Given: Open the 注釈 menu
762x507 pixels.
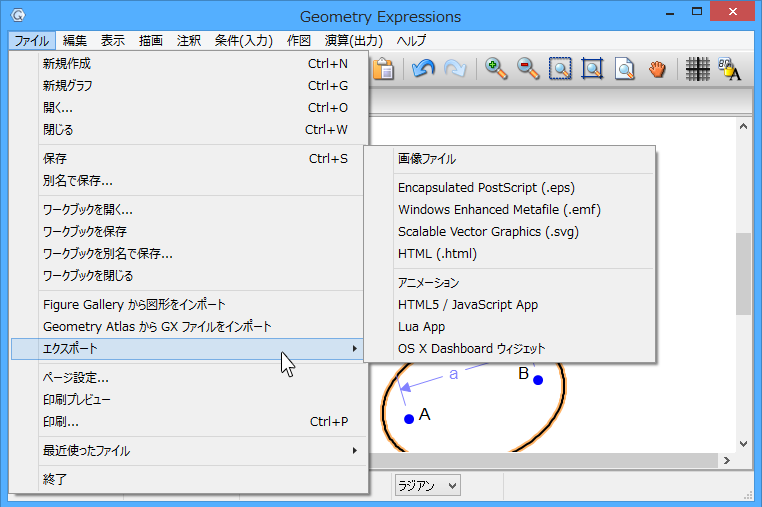Looking at the screenshot, I should coord(189,40).
